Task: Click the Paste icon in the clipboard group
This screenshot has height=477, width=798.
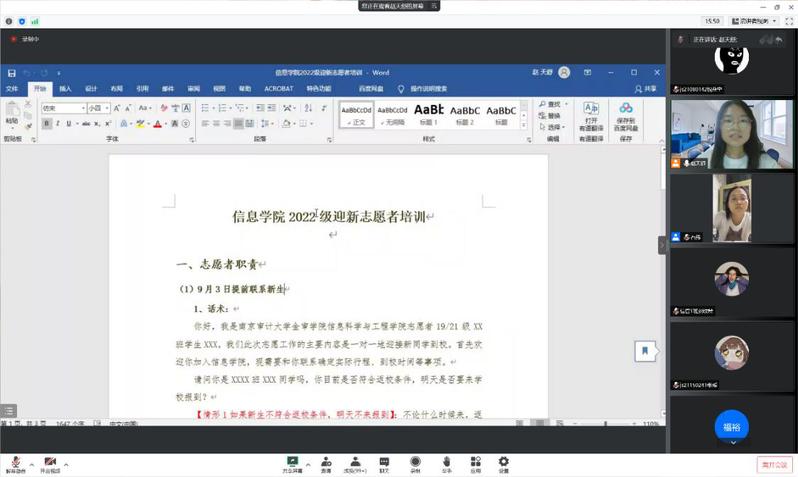Action: point(12,116)
